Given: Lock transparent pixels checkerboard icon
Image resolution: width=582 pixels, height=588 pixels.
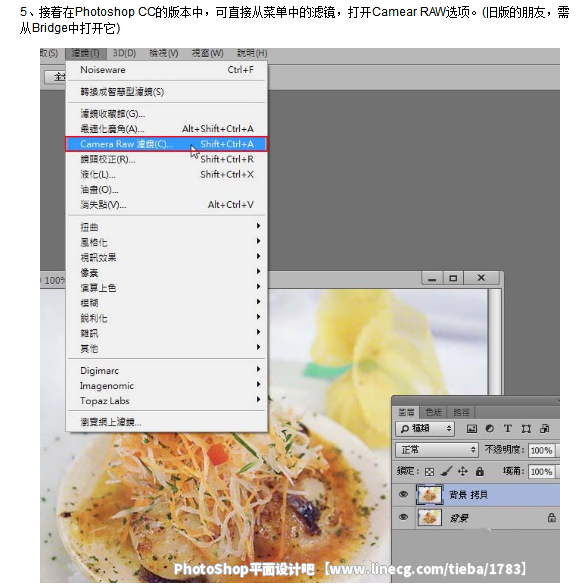Looking at the screenshot, I should click(x=429, y=472).
